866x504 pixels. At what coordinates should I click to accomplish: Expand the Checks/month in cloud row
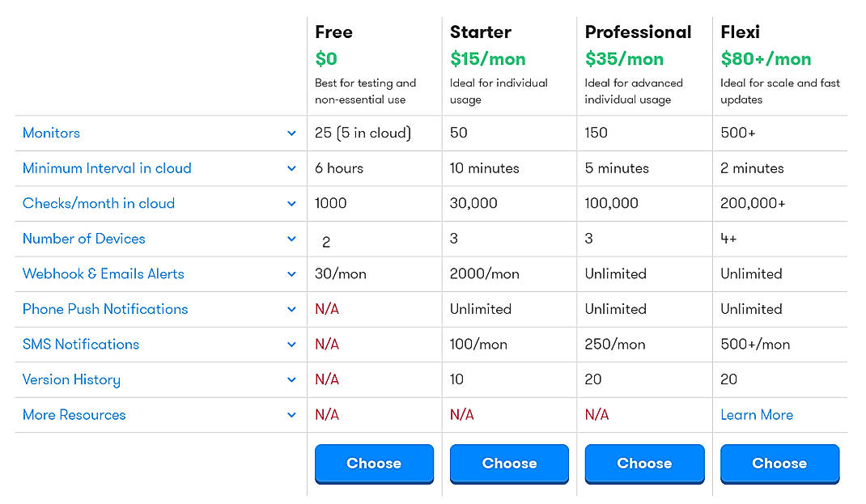(x=291, y=203)
